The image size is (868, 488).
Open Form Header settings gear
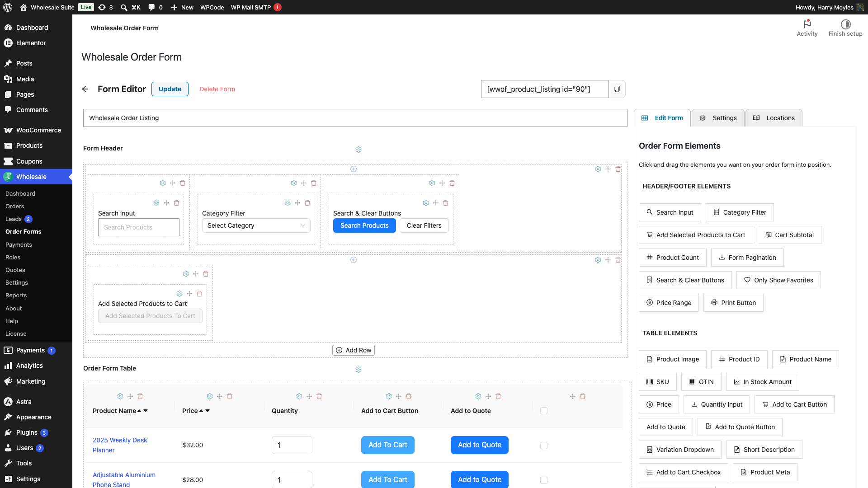pyautogui.click(x=359, y=150)
